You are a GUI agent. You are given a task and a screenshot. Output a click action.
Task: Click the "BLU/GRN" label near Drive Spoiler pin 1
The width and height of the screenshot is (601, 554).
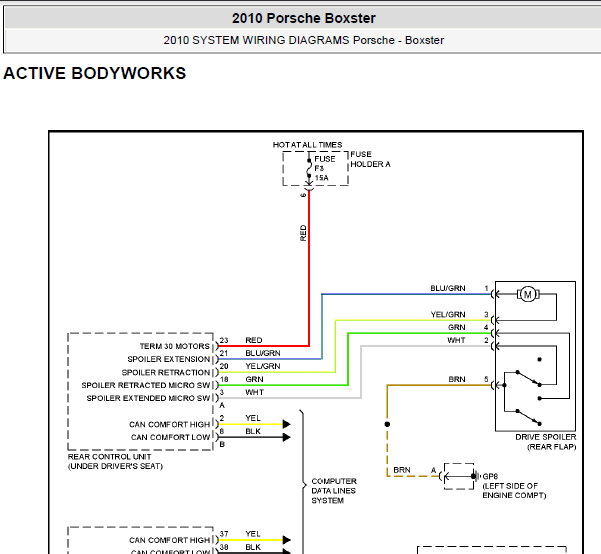448,288
